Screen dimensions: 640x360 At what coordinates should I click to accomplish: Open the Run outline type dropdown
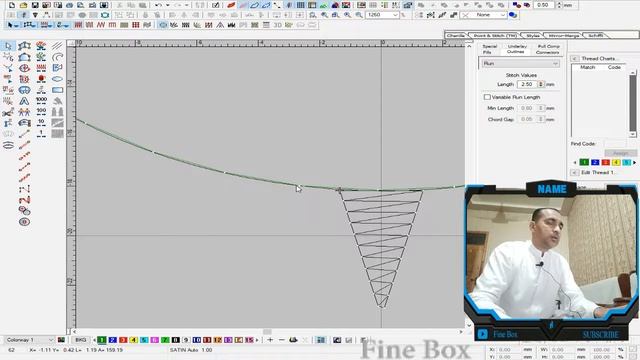point(556,64)
